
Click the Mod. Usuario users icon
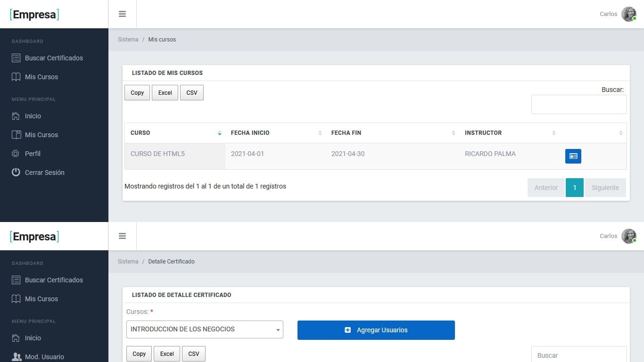tap(16, 357)
